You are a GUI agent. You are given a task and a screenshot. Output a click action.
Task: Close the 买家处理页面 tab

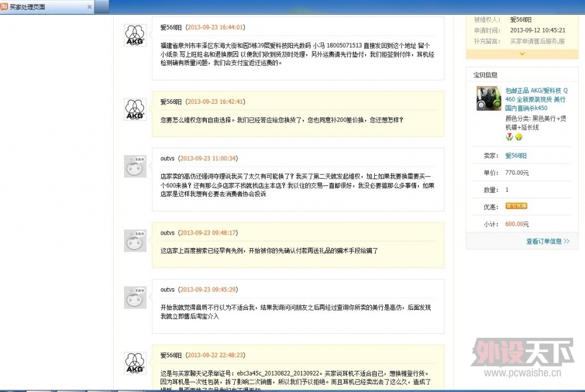88,7
